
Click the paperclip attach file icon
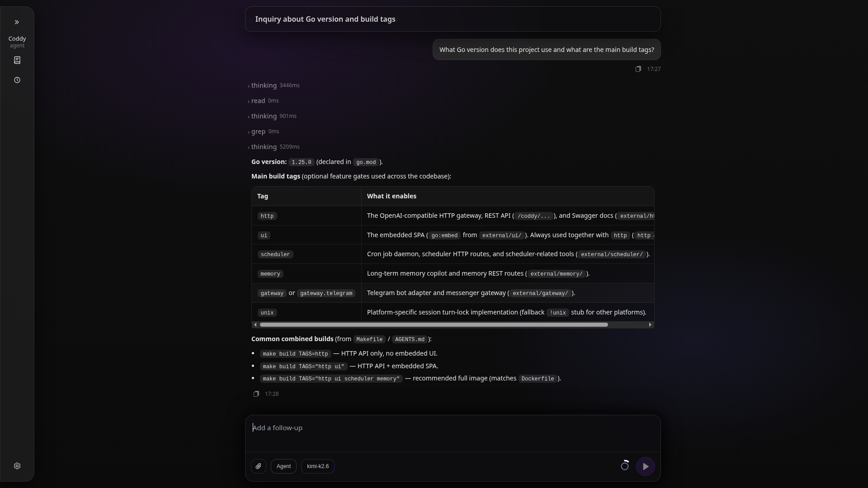pos(259,466)
